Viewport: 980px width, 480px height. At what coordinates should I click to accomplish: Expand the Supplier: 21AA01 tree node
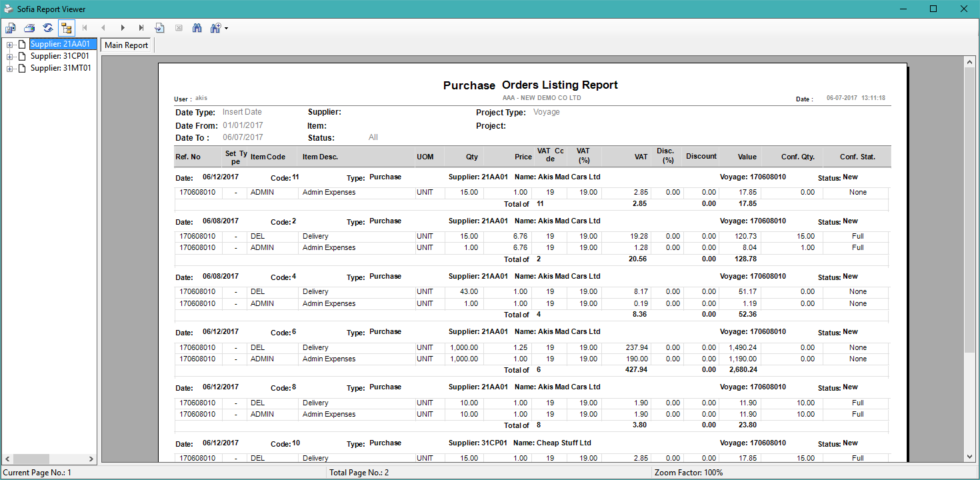10,45
